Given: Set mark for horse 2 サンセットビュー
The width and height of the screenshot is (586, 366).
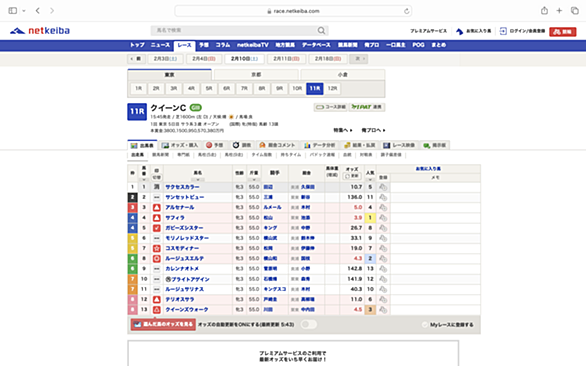Looking at the screenshot, I should click(157, 197).
